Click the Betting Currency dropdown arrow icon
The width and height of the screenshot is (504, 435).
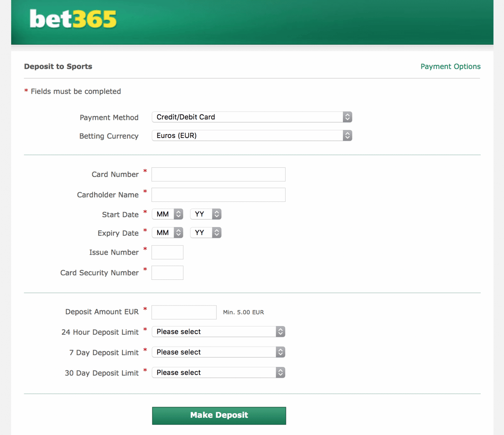[347, 136]
